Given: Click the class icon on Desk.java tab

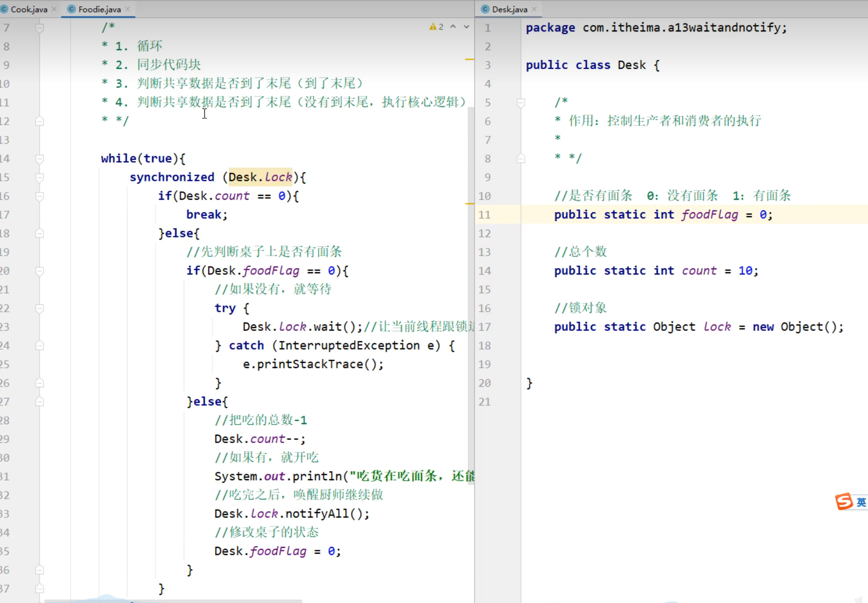Looking at the screenshot, I should 485,9.
